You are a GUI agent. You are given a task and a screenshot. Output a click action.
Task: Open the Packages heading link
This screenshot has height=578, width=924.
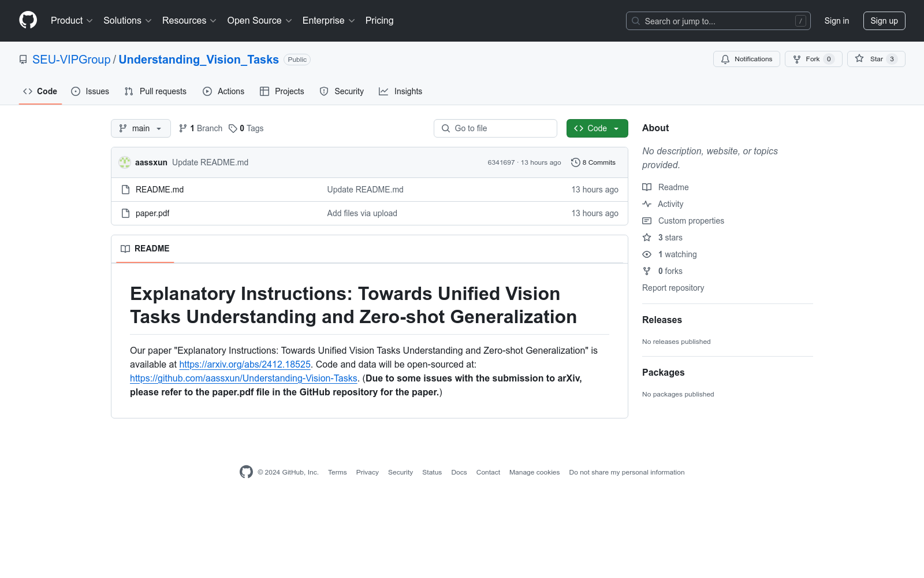(x=663, y=372)
